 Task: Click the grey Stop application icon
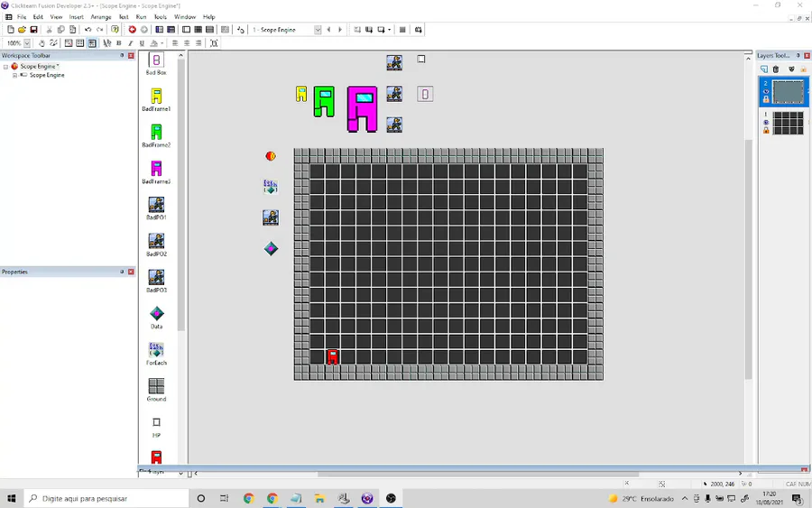[144, 30]
